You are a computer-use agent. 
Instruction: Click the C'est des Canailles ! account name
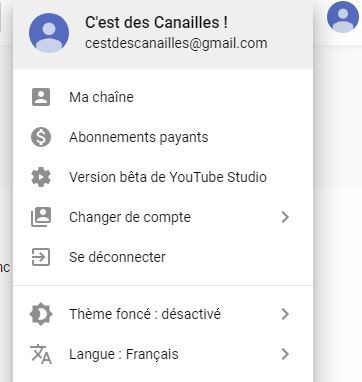point(156,23)
